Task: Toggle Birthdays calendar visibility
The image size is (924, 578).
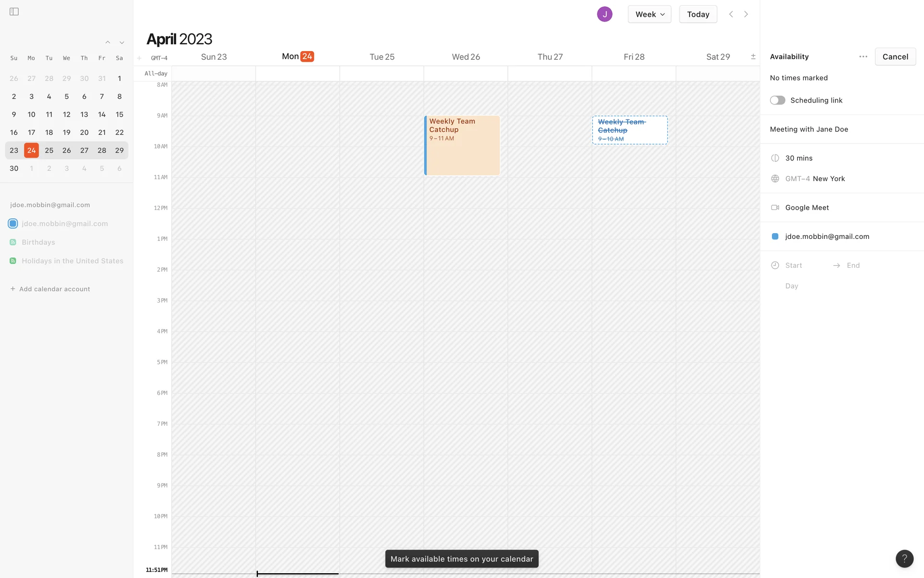Action: point(13,242)
